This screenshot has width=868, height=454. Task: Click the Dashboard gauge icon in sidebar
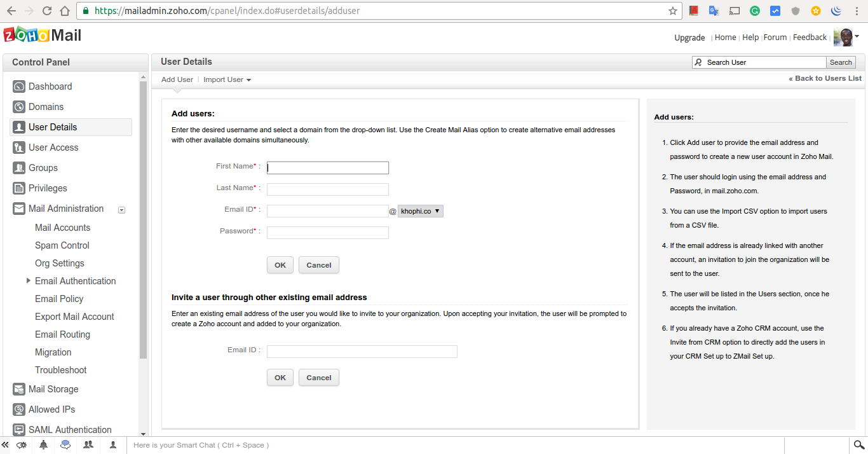click(18, 86)
